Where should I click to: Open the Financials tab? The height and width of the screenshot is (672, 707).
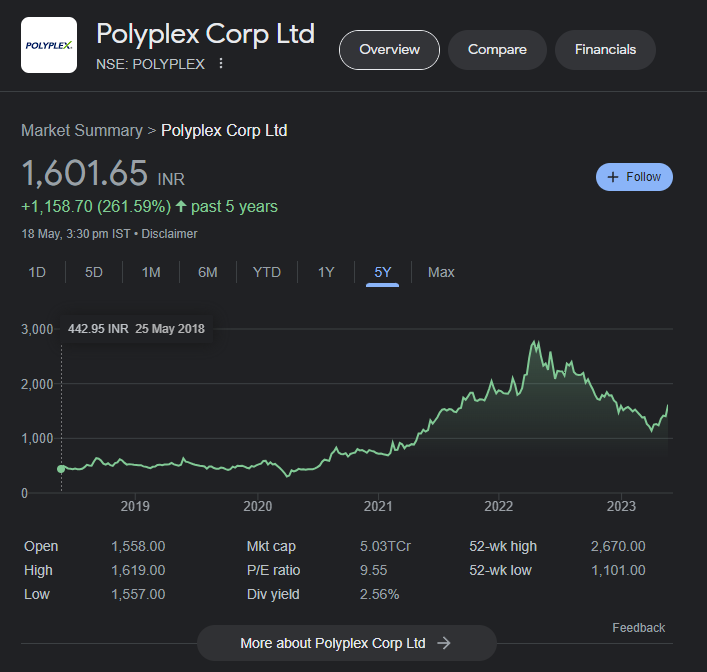coord(605,50)
